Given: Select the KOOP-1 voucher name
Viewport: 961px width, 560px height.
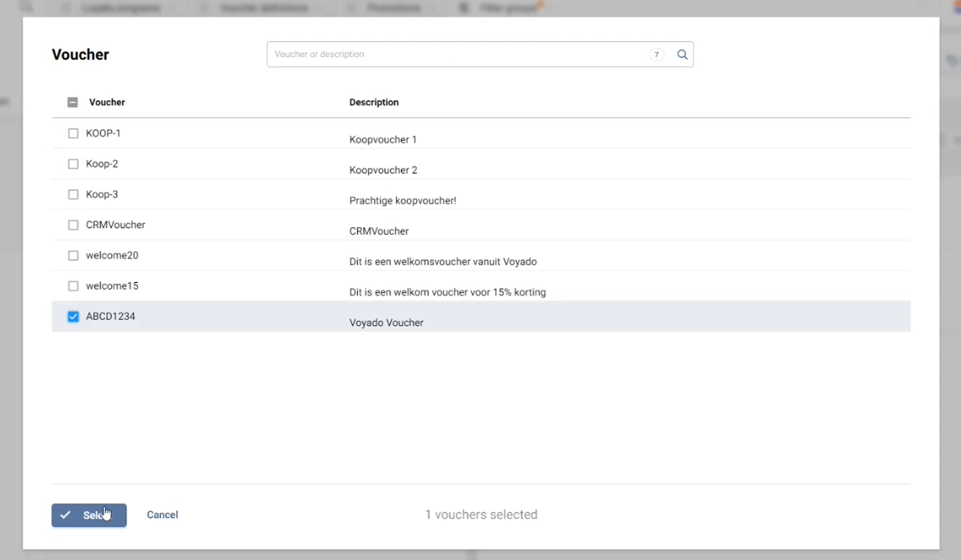Looking at the screenshot, I should 103,133.
